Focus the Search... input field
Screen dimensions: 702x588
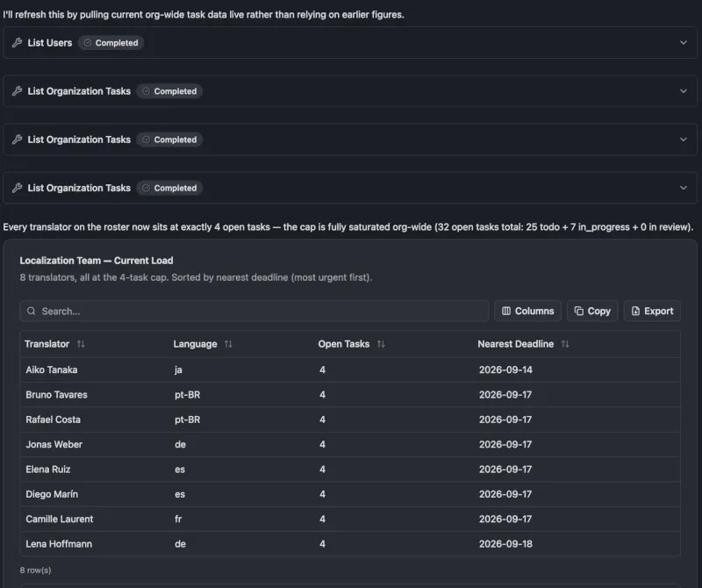254,311
